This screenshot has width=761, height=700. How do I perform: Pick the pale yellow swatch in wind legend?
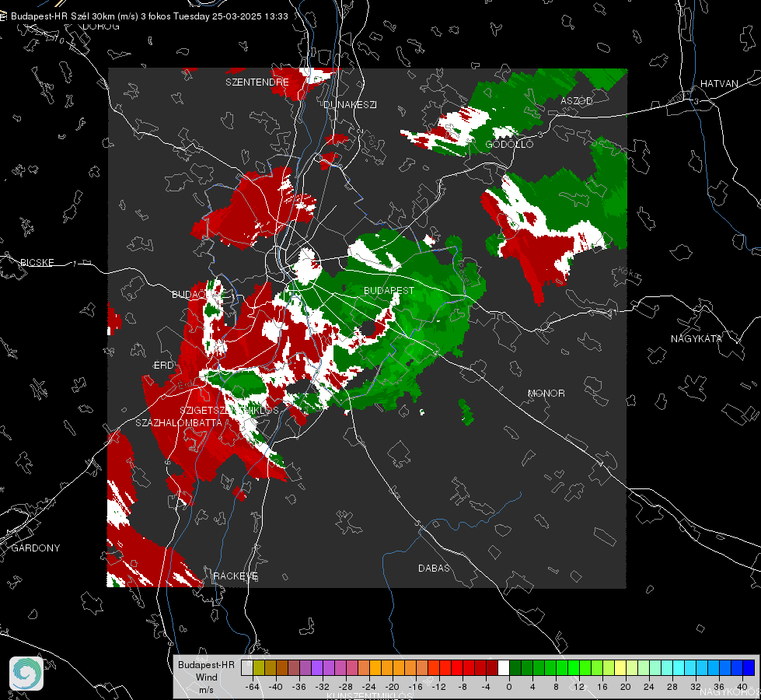(x=621, y=667)
